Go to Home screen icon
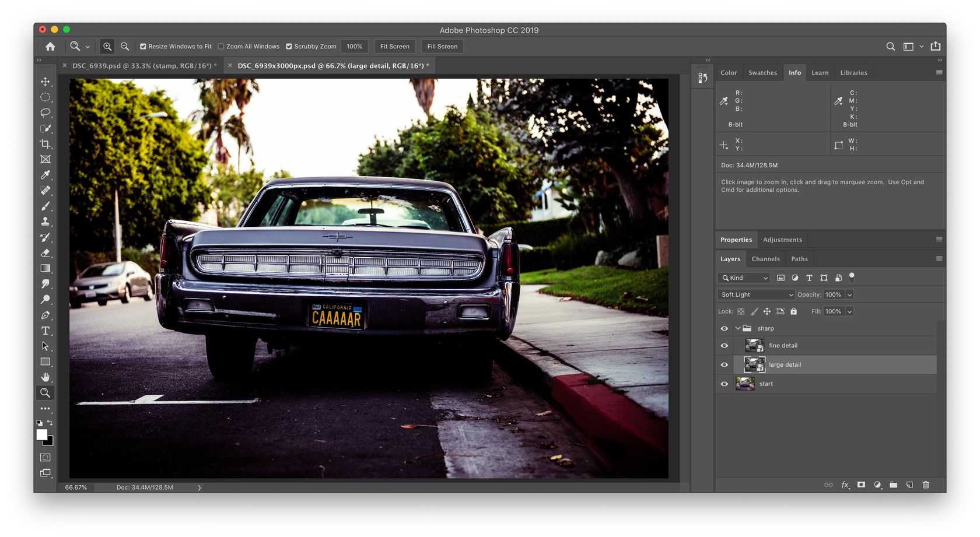980x537 pixels. (50, 47)
